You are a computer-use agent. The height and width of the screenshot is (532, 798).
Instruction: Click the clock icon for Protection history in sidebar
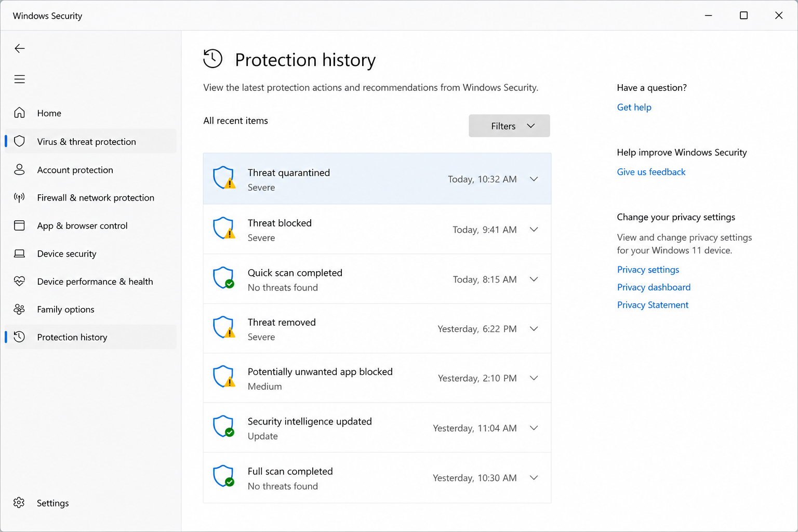tap(19, 337)
